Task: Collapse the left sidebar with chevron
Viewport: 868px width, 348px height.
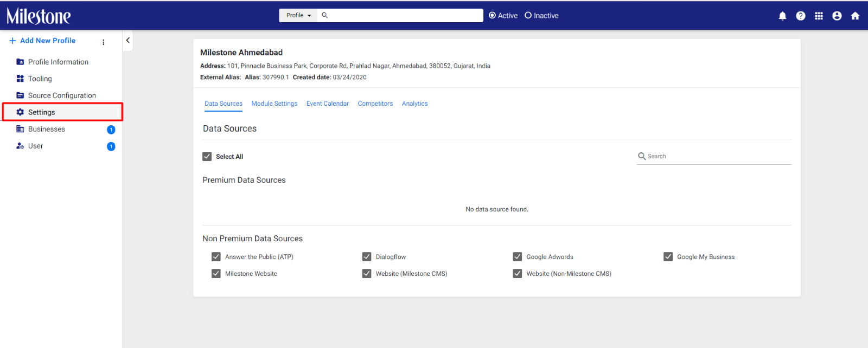Action: [127, 40]
